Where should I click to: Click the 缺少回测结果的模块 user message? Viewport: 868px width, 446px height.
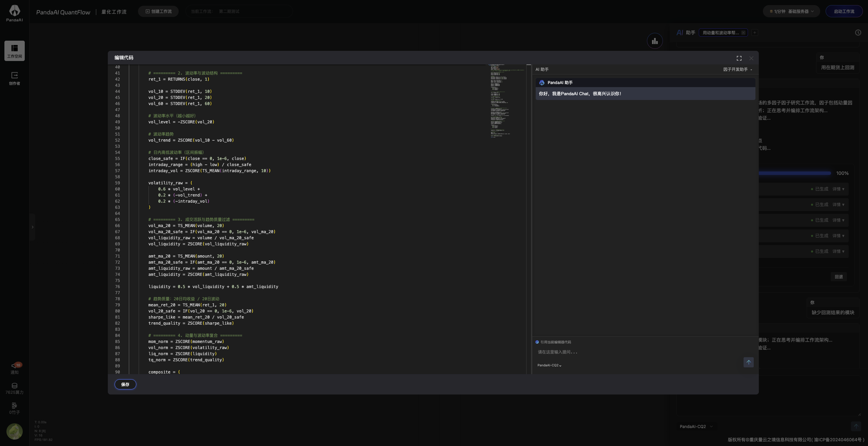coord(833,312)
